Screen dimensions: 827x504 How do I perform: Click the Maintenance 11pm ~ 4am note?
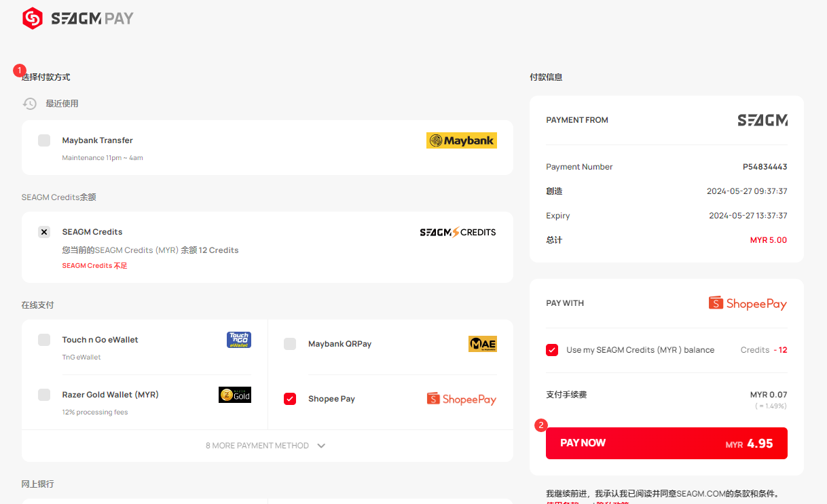click(x=103, y=158)
